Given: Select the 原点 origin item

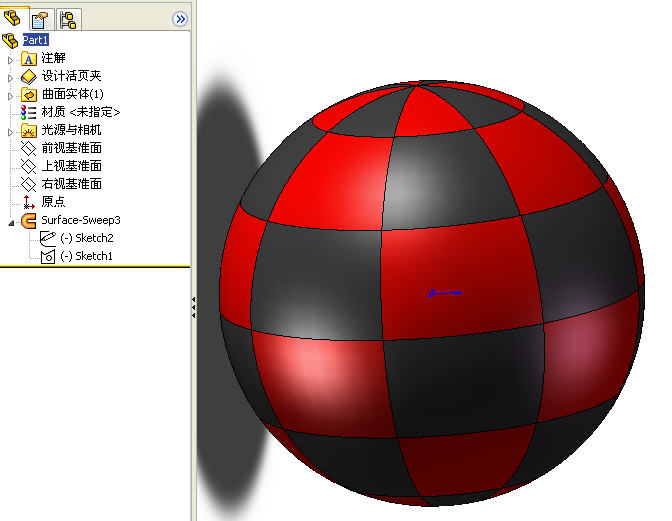Looking at the screenshot, I should click(53, 201).
